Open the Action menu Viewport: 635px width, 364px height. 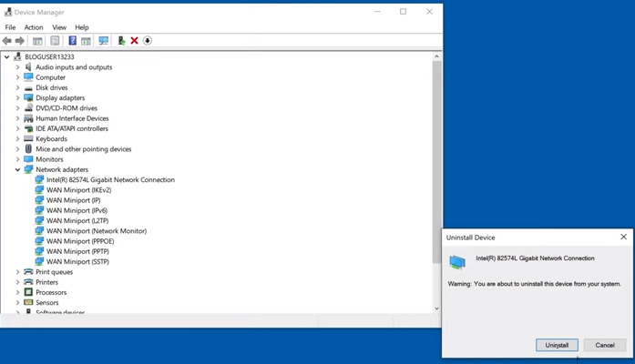coord(34,27)
